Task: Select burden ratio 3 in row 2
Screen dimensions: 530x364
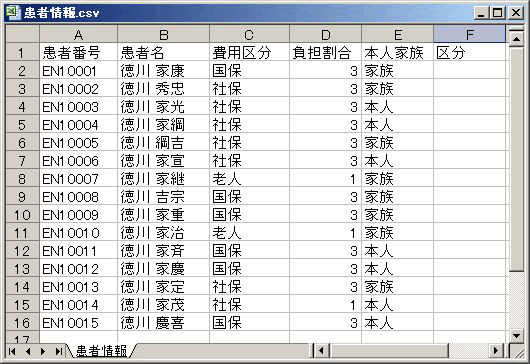Action: tap(326, 71)
